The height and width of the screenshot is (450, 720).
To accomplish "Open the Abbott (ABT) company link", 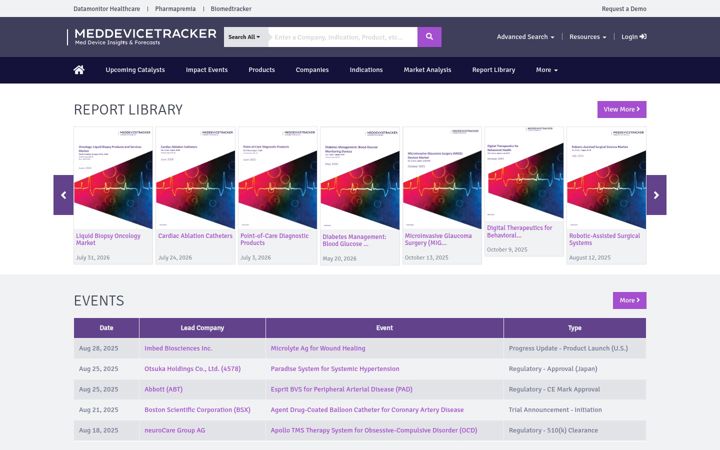I will 163,389.
